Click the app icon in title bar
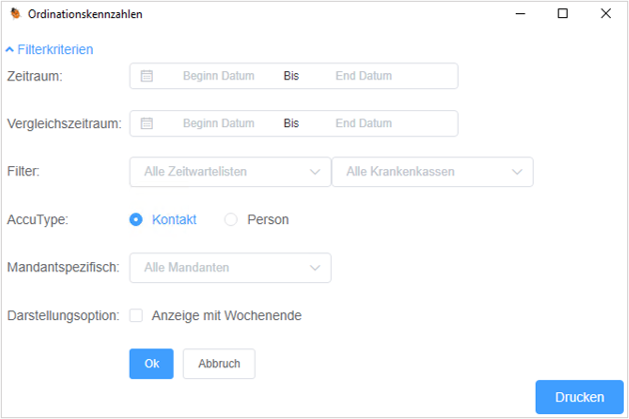629x419 pixels. (15, 14)
